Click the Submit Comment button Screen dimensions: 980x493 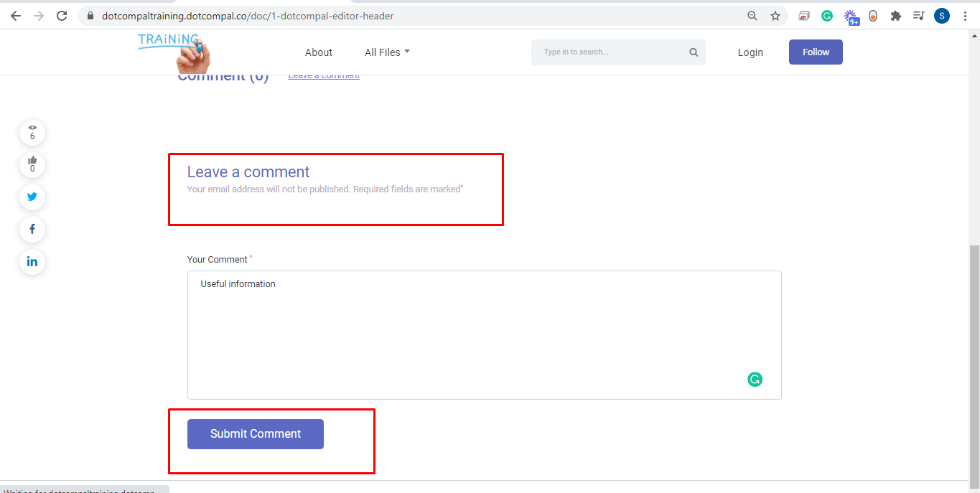tap(256, 434)
